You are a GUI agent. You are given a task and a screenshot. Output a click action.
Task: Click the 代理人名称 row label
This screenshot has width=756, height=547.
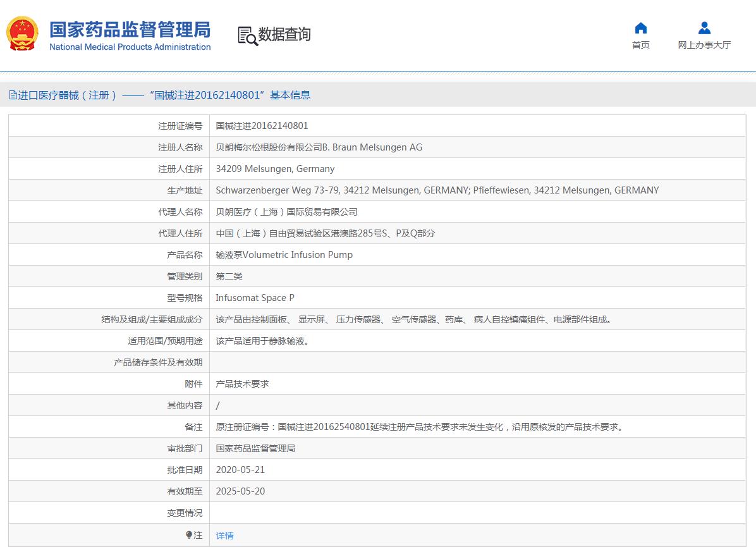[x=180, y=212]
